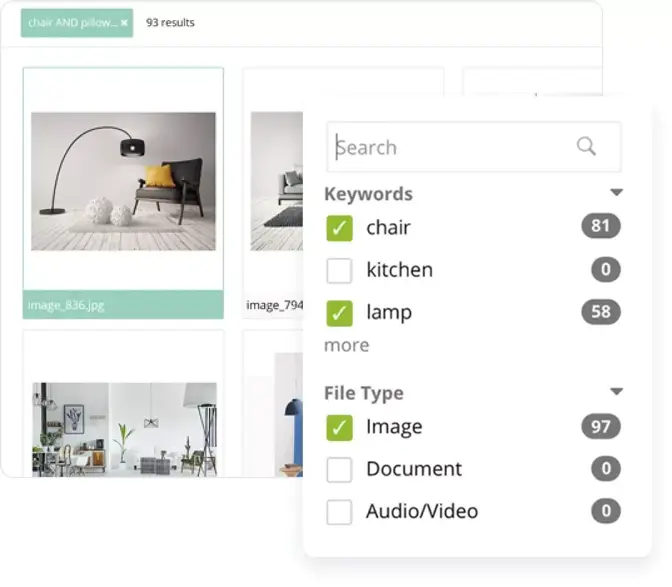This screenshot has width=672, height=587.
Task: Enable the kitchen keyword checkbox
Action: 340,270
